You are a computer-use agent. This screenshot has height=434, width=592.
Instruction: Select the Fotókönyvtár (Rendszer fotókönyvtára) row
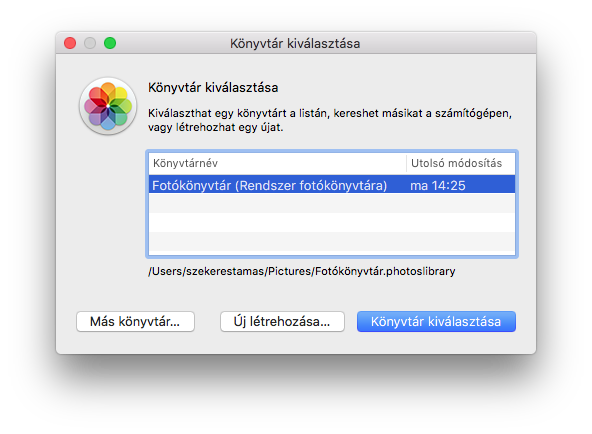pyautogui.click(x=331, y=185)
